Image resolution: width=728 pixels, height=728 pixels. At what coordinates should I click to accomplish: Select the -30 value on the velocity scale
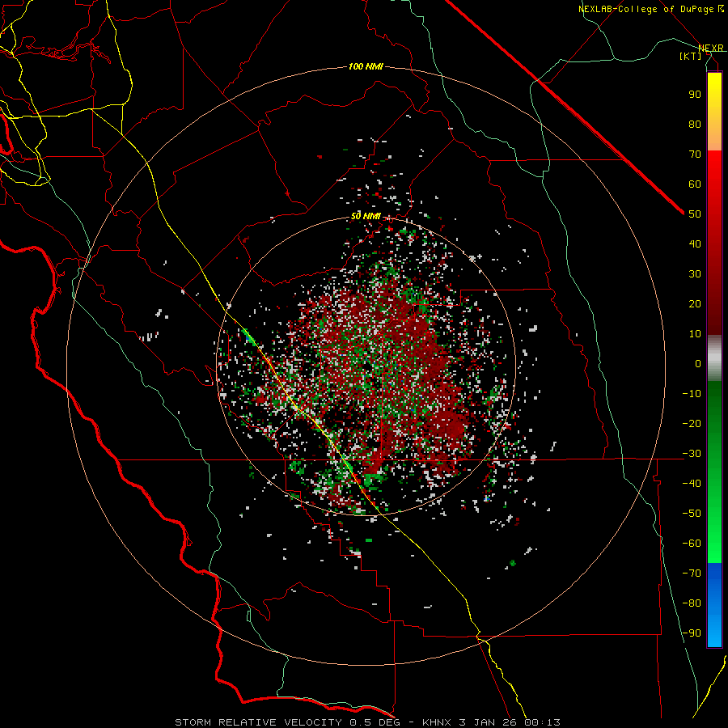coord(692,454)
